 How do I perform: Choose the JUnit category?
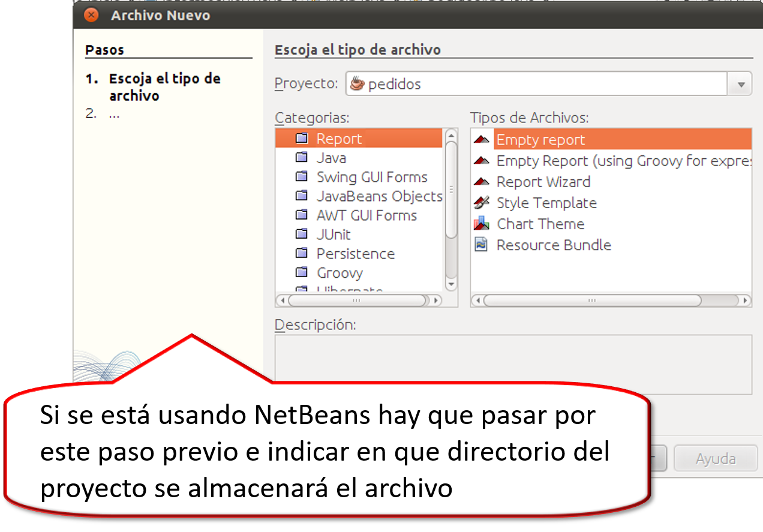click(x=334, y=235)
